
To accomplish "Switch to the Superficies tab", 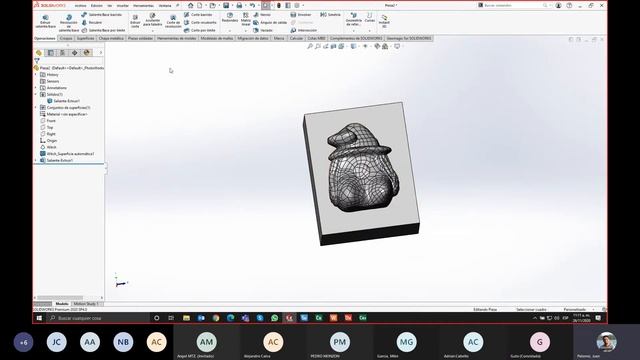I will tap(86, 38).
